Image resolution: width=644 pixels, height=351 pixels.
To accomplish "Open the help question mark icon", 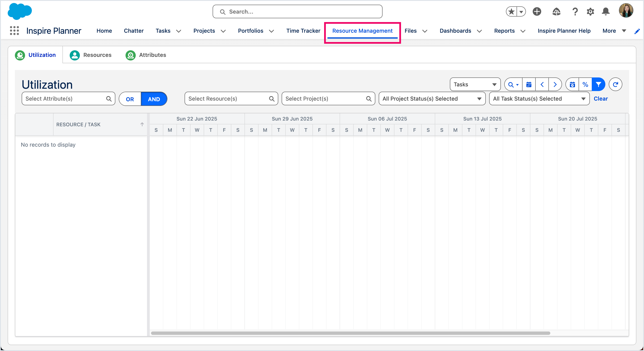I will click(x=575, y=11).
